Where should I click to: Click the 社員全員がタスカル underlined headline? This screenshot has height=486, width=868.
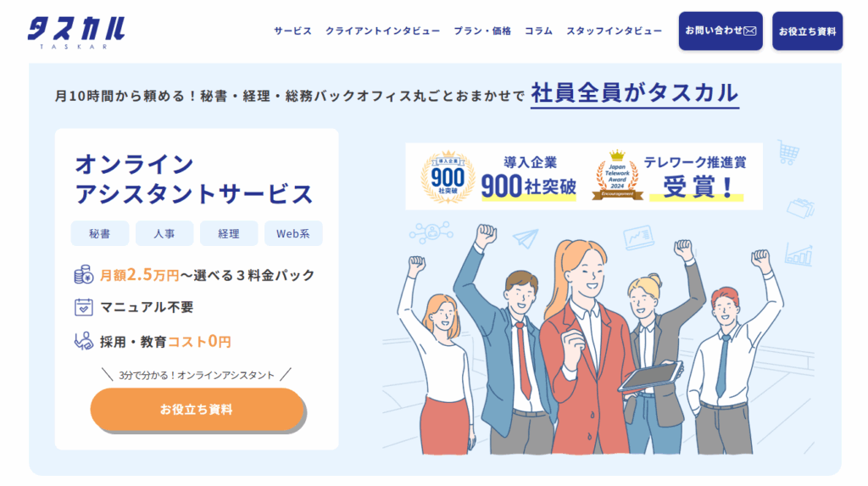[634, 93]
